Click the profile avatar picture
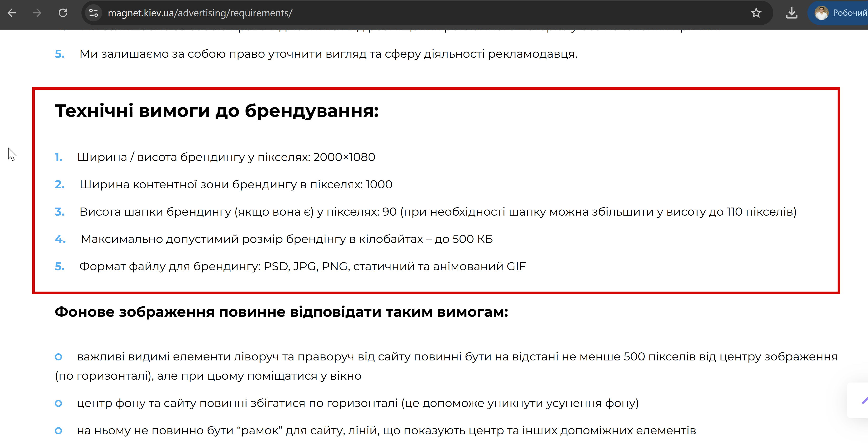The image size is (868, 444). click(821, 13)
